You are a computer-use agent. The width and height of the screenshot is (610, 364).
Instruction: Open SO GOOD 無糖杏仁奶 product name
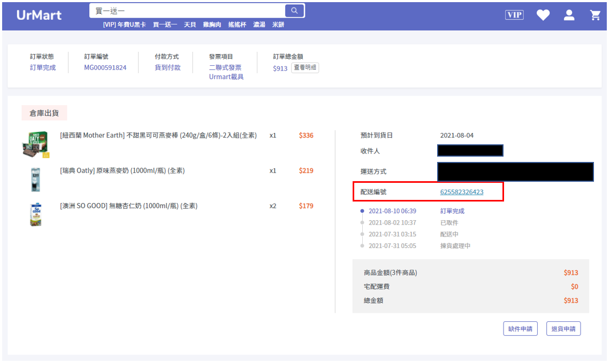[129, 206]
